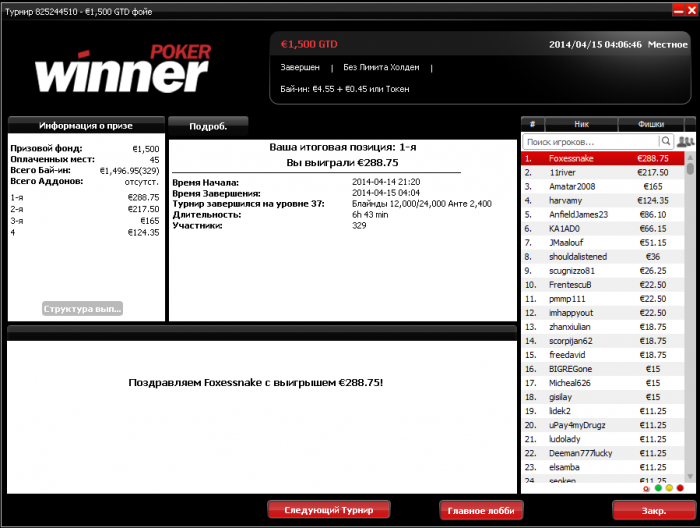Select player row Amatar2008
700x528 pixels.
pos(603,187)
